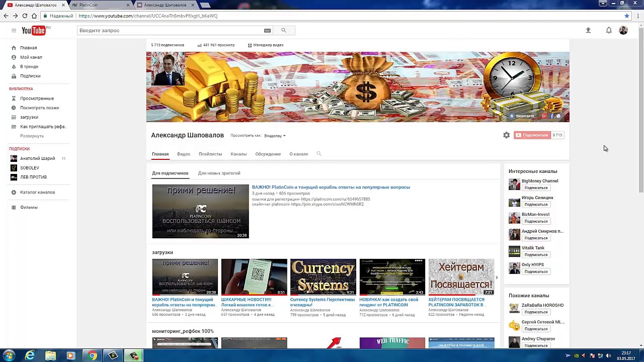The height and width of the screenshot is (362, 644).
Task: Switch to the Обсуждение tab
Action: tap(268, 154)
